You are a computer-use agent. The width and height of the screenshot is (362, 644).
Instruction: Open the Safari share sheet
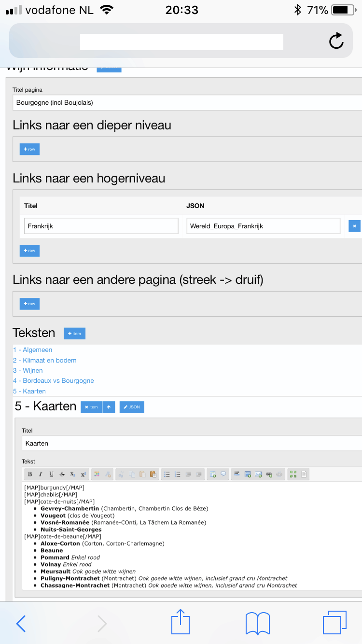click(181, 623)
